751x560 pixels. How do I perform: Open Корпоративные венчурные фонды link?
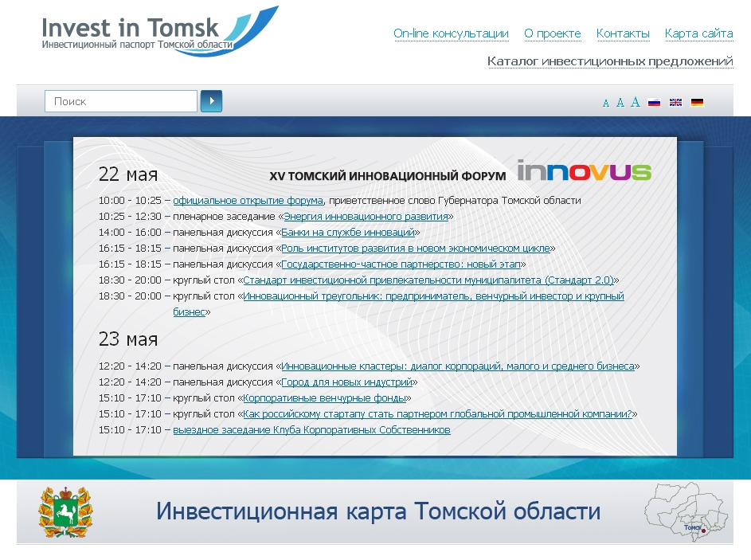(325, 397)
